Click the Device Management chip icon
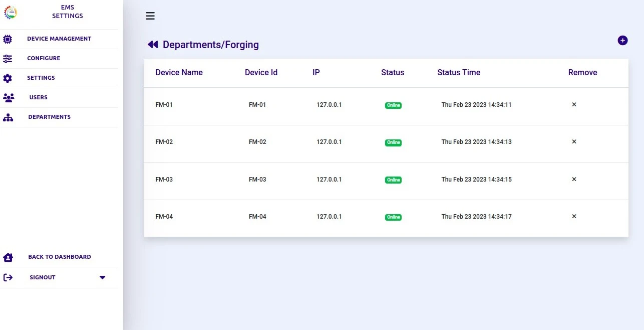This screenshot has height=330, width=644. pyautogui.click(x=8, y=39)
